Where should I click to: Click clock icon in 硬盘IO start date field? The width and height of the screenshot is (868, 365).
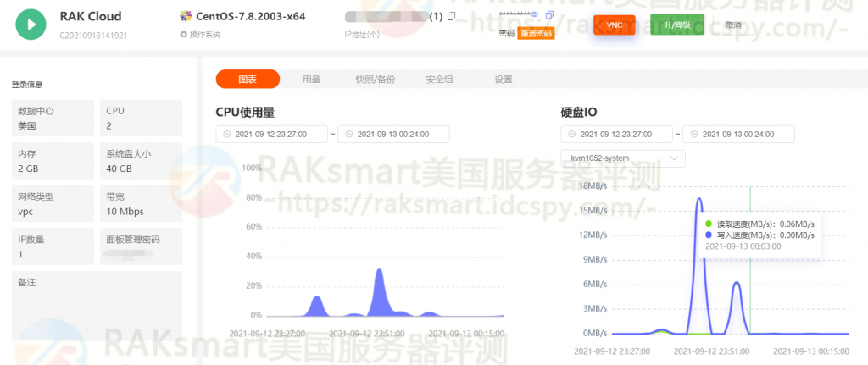(x=572, y=134)
